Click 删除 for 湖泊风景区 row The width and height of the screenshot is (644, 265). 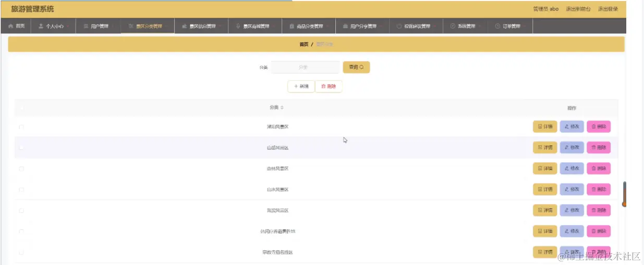click(599, 127)
